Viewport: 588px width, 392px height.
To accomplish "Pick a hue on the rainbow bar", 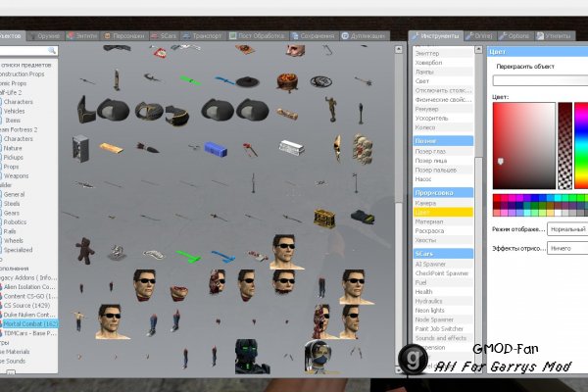I will [581, 146].
